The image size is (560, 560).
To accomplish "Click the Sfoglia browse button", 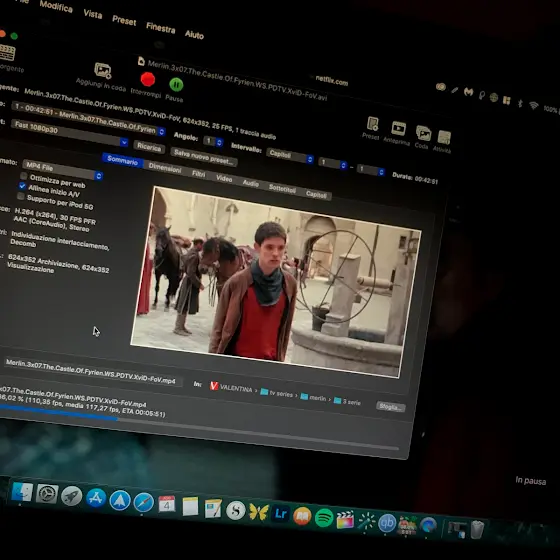I will tap(390, 407).
